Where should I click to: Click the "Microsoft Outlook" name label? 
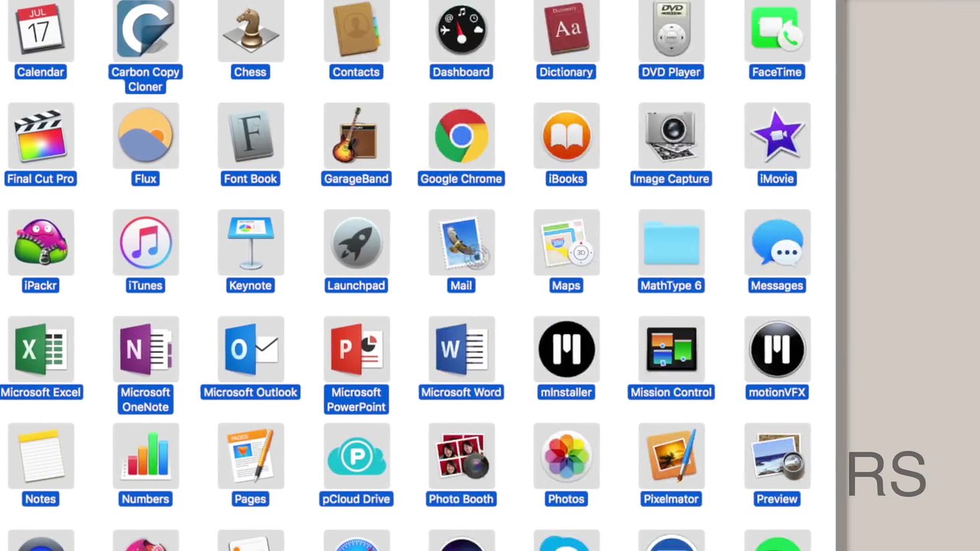tap(250, 392)
